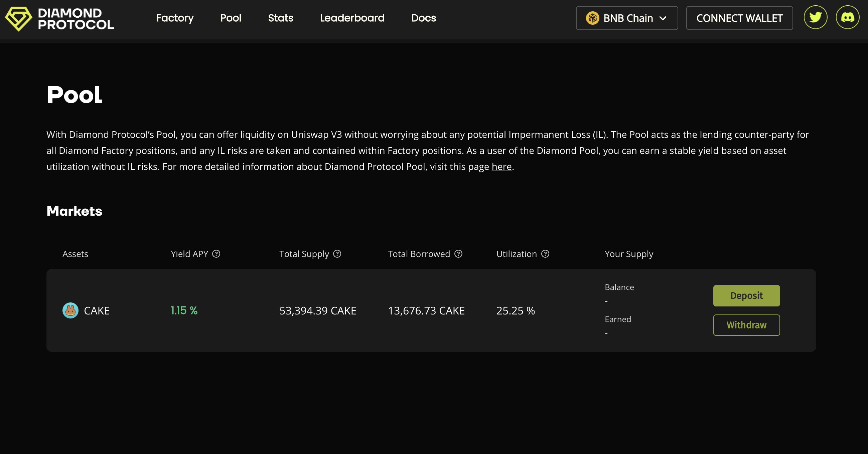
Task: Click the Markets section heading
Action: coord(74,211)
